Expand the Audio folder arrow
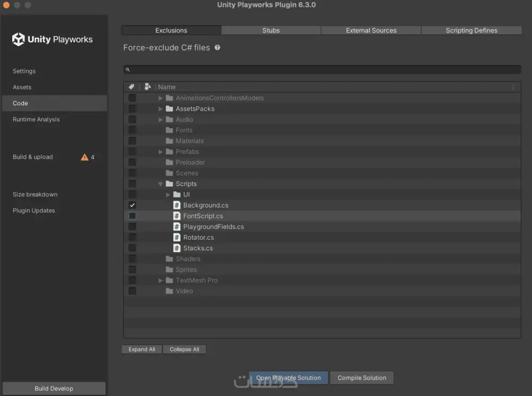This screenshot has height=396, width=532. [161, 120]
